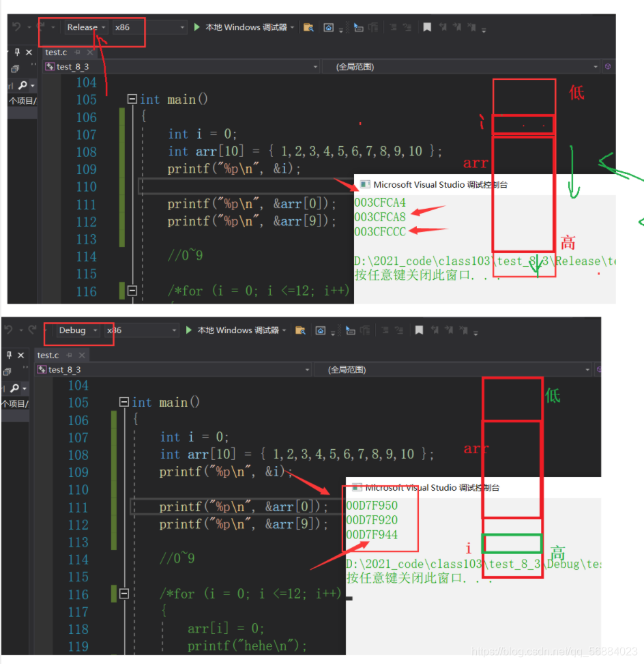Click the undo icon in bottom window toolbar

click(x=8, y=330)
